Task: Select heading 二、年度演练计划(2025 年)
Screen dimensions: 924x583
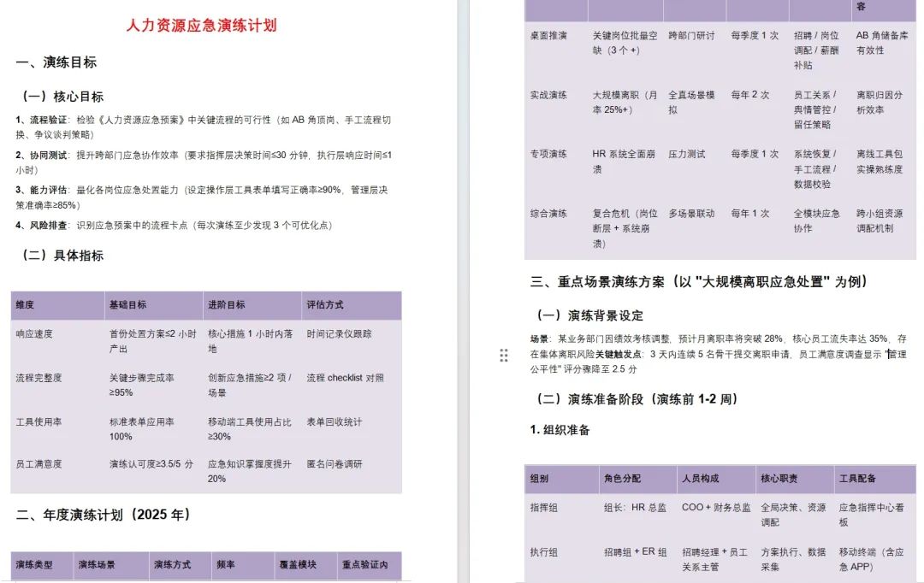Action: click(104, 515)
